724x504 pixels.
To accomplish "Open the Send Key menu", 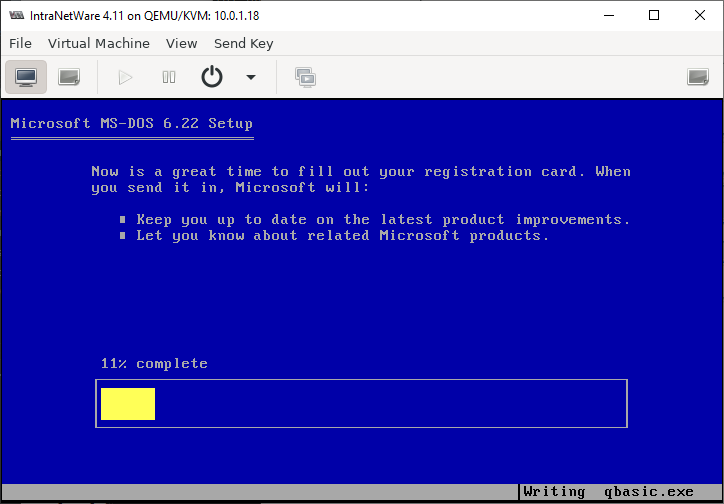I will click(243, 43).
